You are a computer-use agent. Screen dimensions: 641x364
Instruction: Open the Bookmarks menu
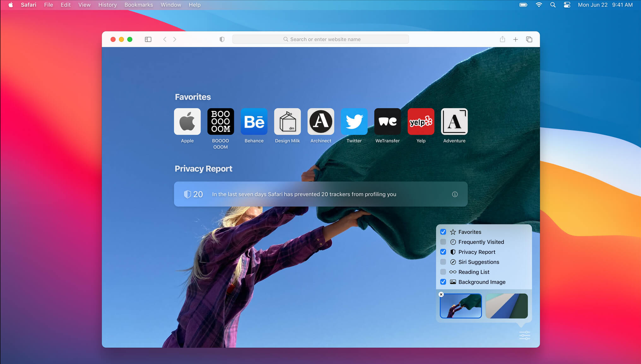138,5
